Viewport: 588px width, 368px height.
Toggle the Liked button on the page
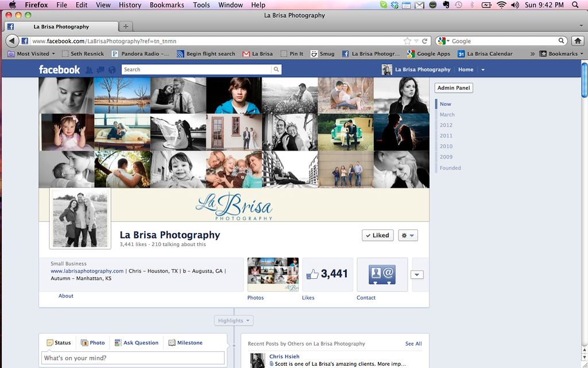(x=378, y=235)
